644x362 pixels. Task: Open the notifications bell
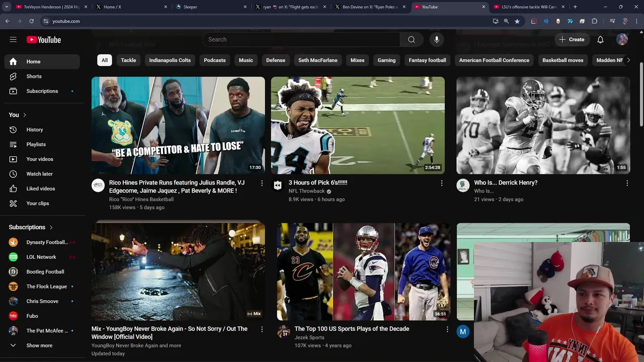click(600, 40)
